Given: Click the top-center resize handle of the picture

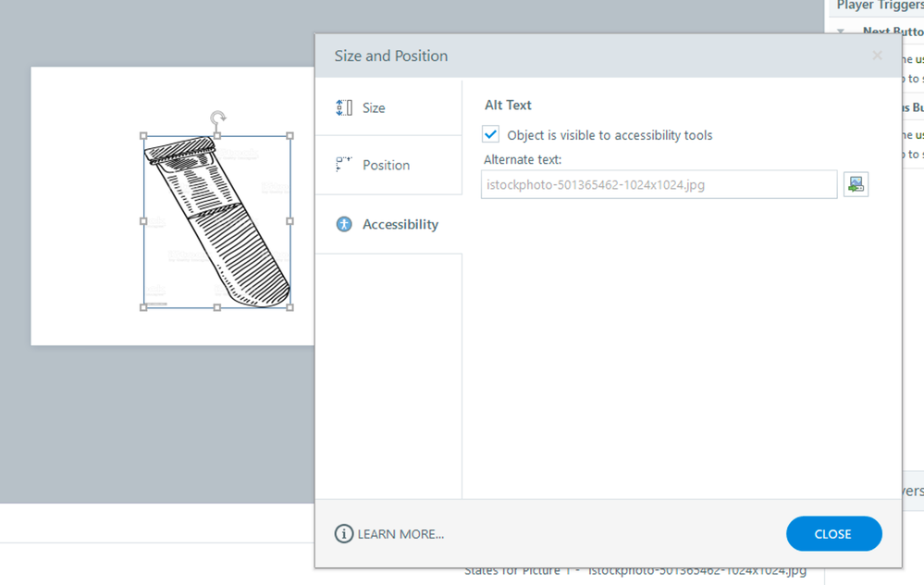Looking at the screenshot, I should click(217, 136).
